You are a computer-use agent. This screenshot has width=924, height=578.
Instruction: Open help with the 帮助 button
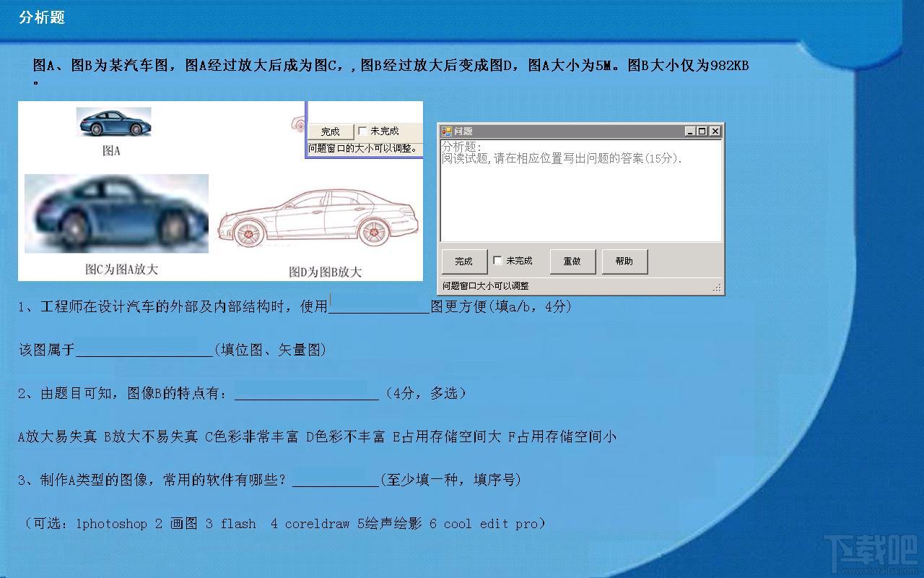[x=624, y=262]
